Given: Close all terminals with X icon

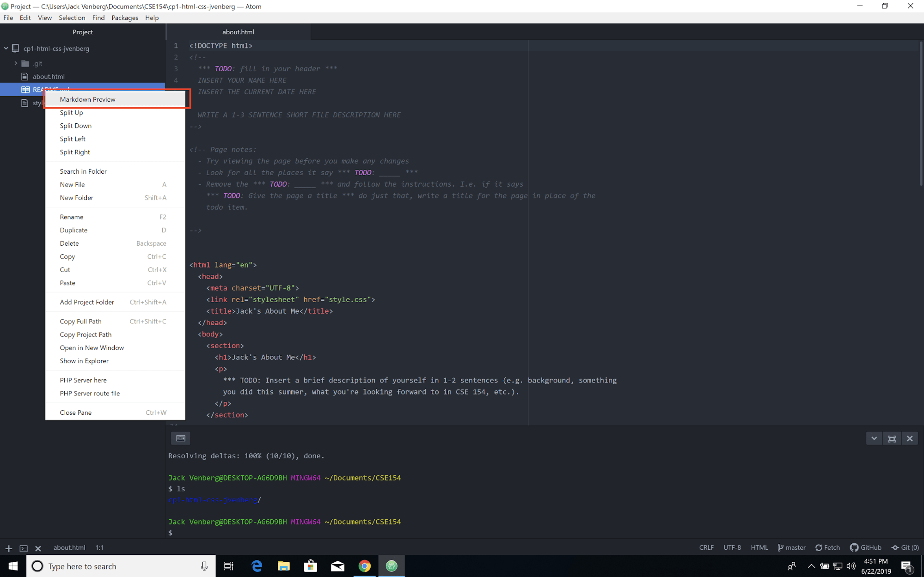Looking at the screenshot, I should [38, 548].
